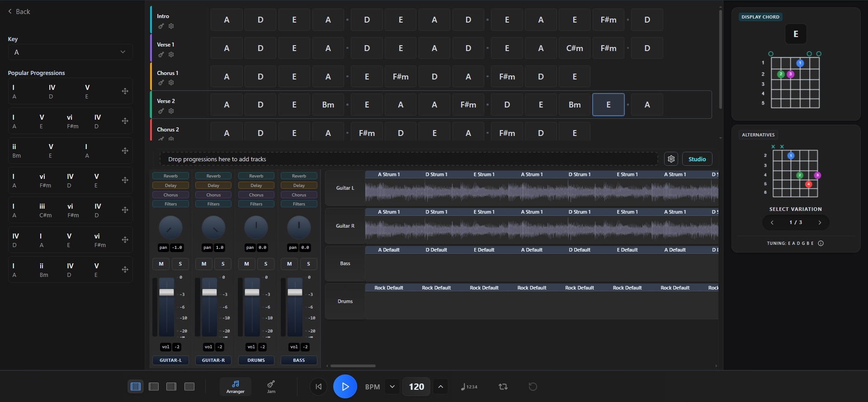Toggle Filters on the BASS channel
The width and height of the screenshot is (868, 402).
[x=299, y=204]
